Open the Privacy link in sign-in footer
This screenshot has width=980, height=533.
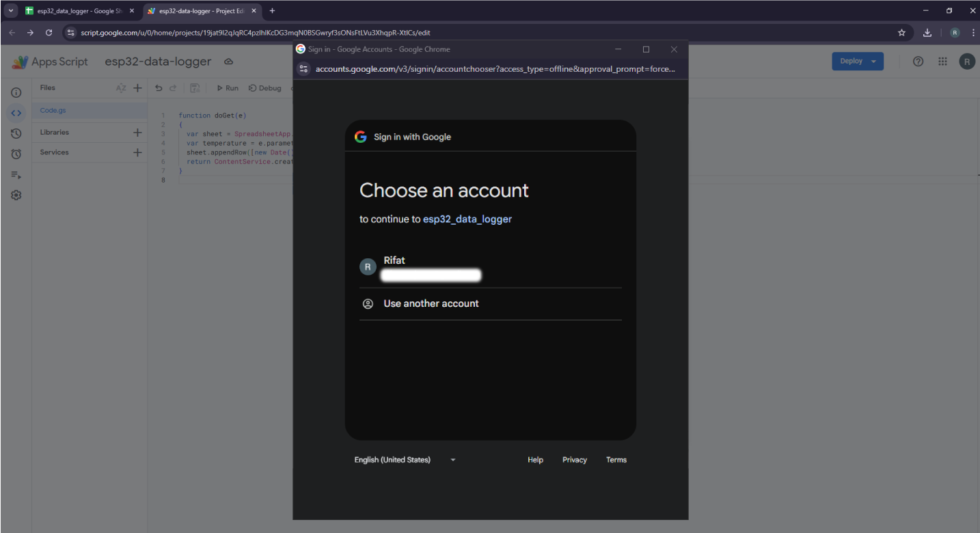[574, 460]
